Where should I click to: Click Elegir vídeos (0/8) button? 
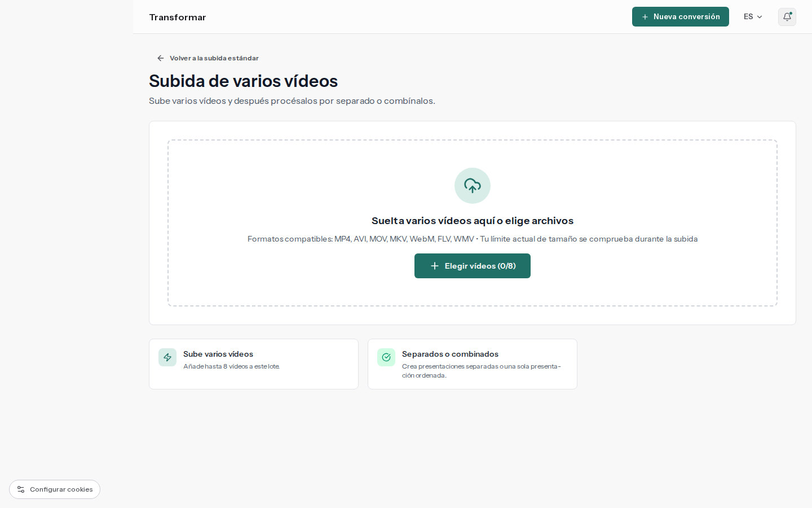pyautogui.click(x=473, y=266)
